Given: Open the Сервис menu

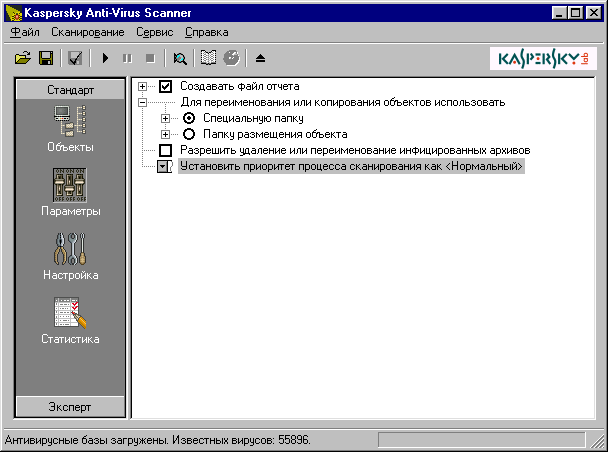Looking at the screenshot, I should coord(155,32).
